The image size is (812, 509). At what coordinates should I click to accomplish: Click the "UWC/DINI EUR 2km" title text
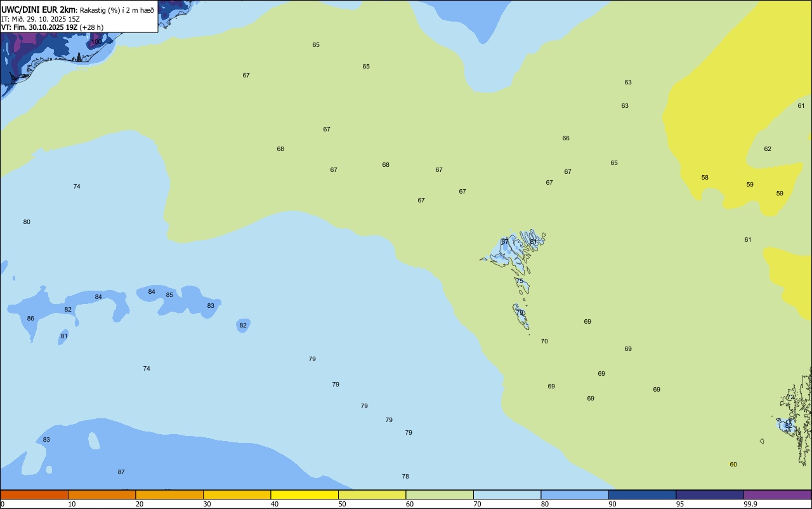click(x=38, y=10)
